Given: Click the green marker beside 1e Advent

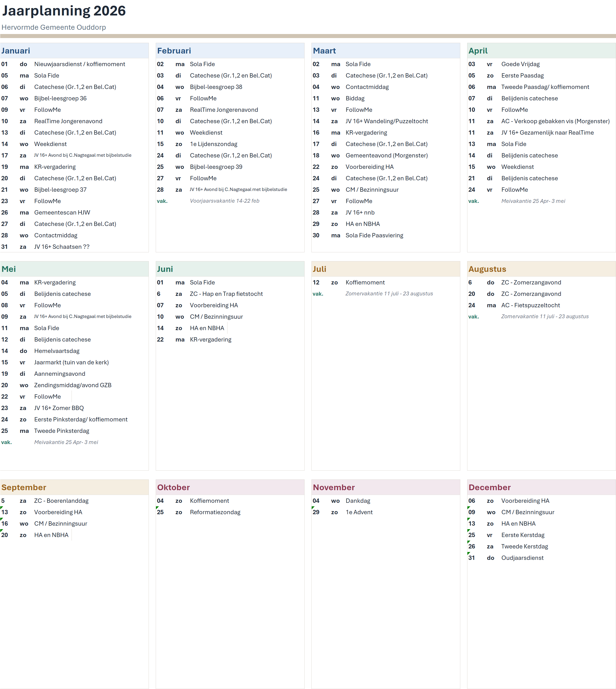Looking at the screenshot, I should [x=313, y=508].
